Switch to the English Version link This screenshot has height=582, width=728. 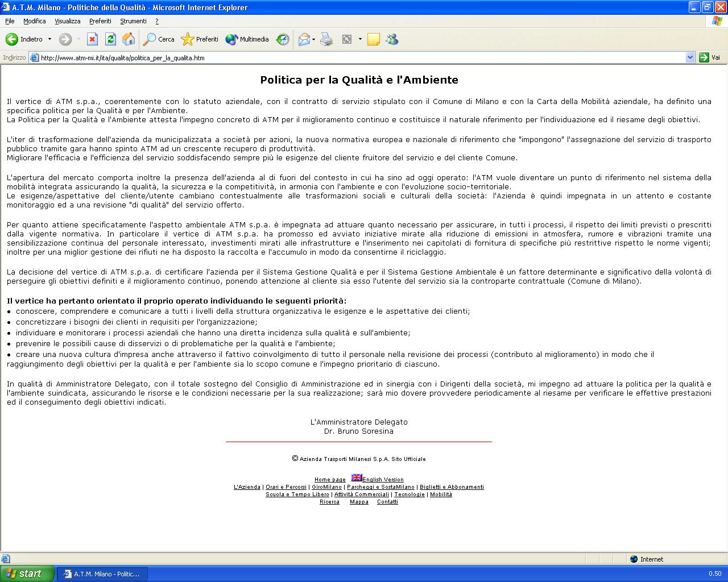click(383, 480)
